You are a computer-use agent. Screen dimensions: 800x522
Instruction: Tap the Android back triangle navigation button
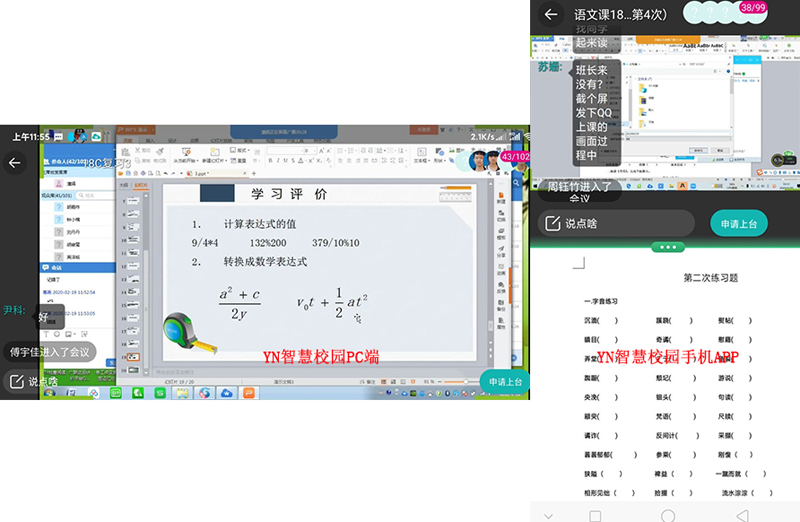pyautogui.click(x=741, y=515)
